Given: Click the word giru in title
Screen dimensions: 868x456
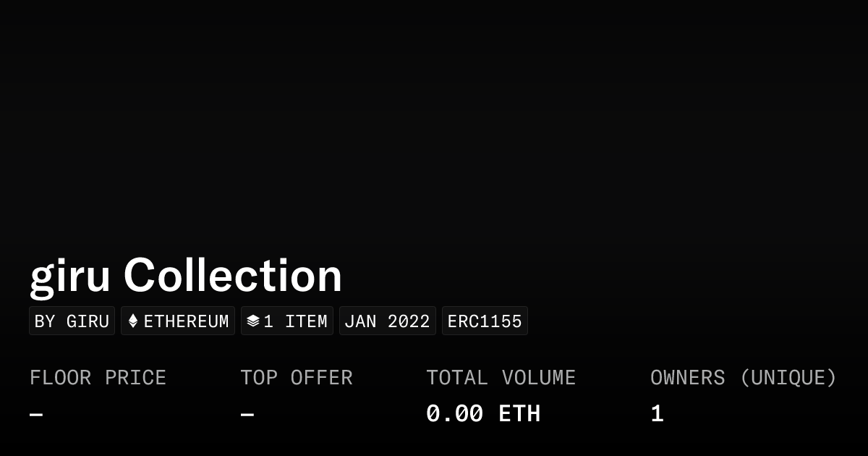Looking at the screenshot, I should pos(70,276).
